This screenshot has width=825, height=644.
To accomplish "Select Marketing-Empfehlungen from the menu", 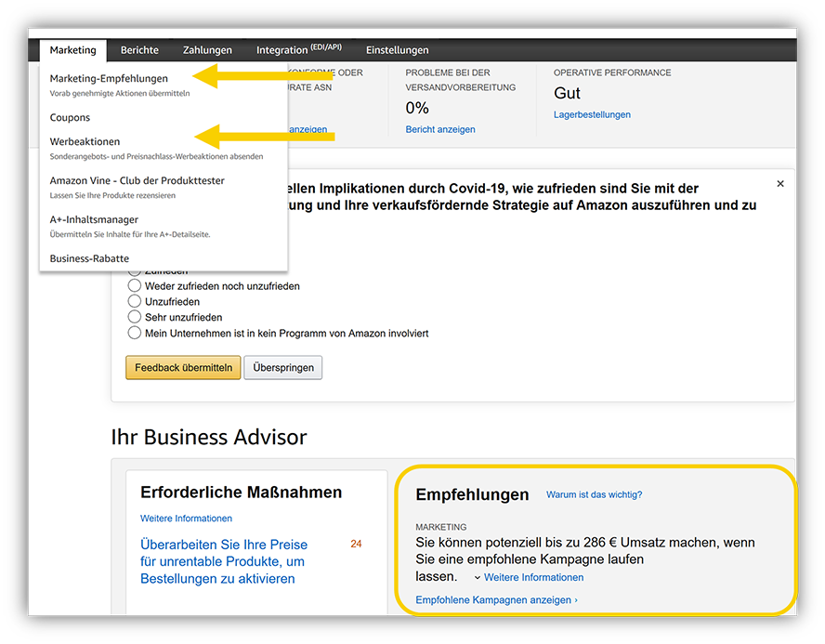I will pos(109,78).
